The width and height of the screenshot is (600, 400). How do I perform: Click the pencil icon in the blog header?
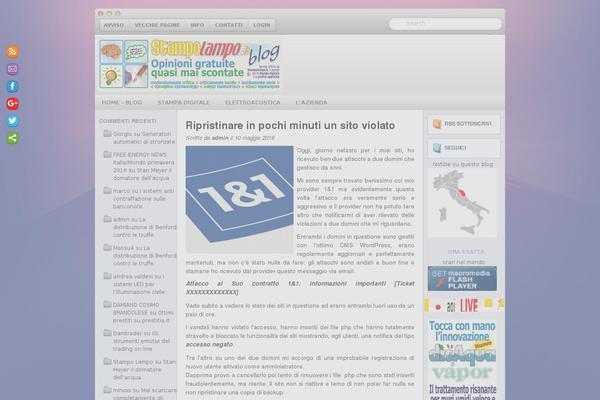pos(136,76)
